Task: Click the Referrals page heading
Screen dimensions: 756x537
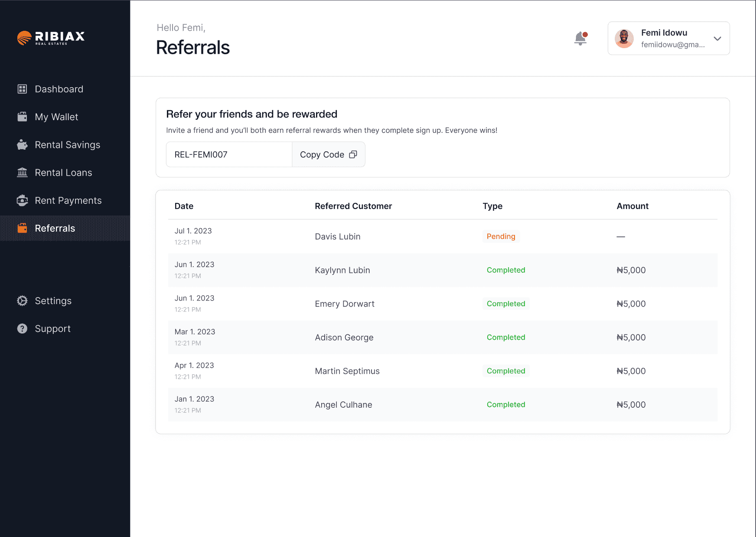Action: pyautogui.click(x=193, y=47)
